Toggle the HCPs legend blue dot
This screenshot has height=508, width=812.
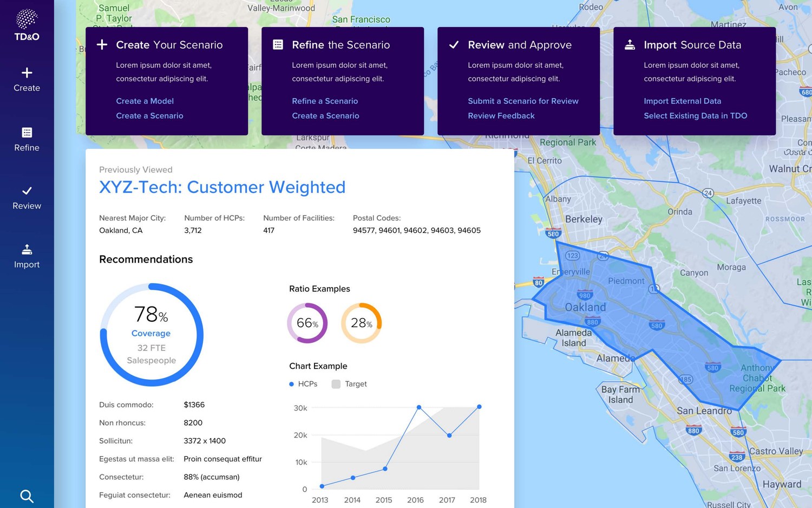coord(291,384)
